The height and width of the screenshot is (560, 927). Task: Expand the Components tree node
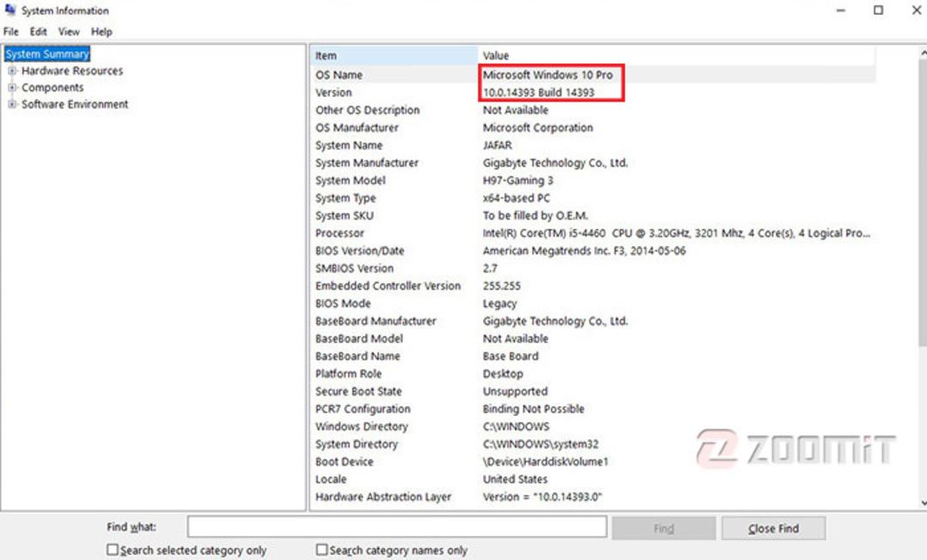point(11,87)
